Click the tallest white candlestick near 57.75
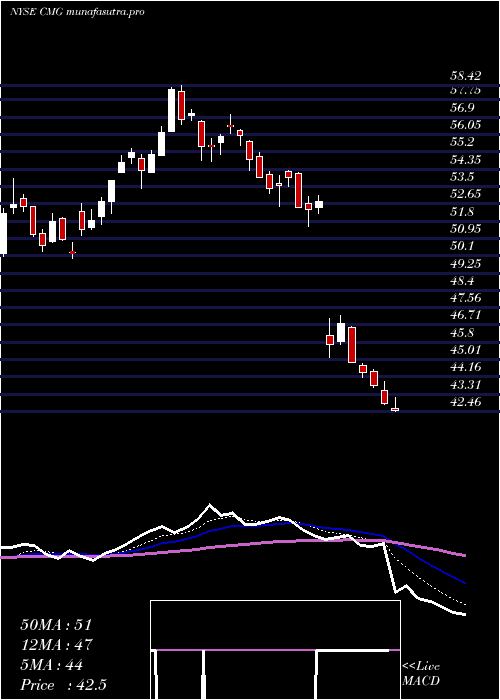This screenshot has width=500, height=700. [171, 110]
